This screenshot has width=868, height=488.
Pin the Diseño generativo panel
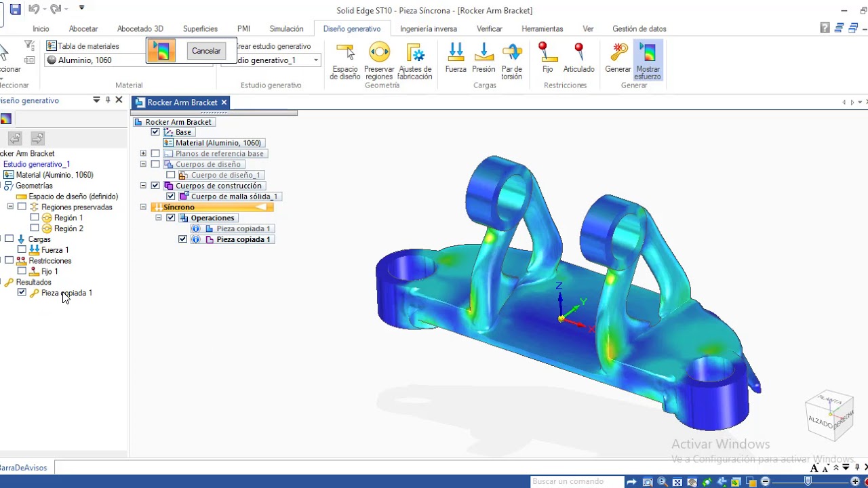[x=108, y=100]
